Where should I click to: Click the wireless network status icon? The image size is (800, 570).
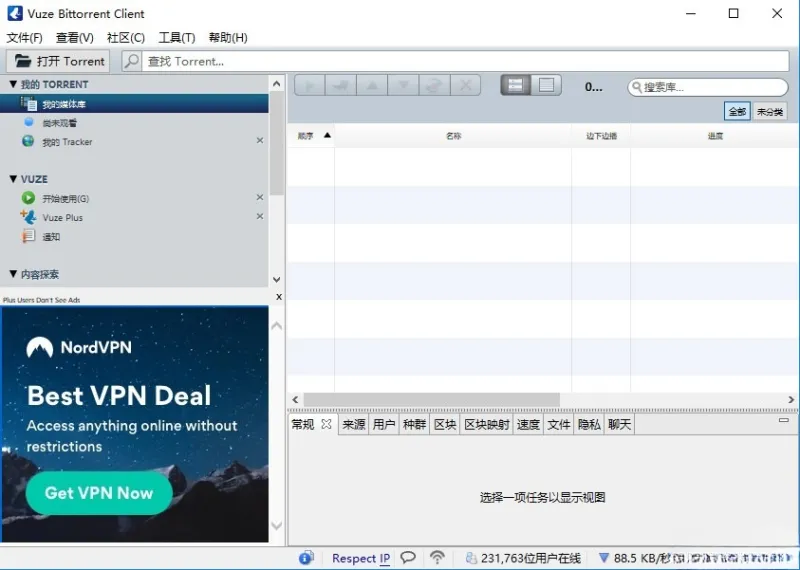point(437,557)
